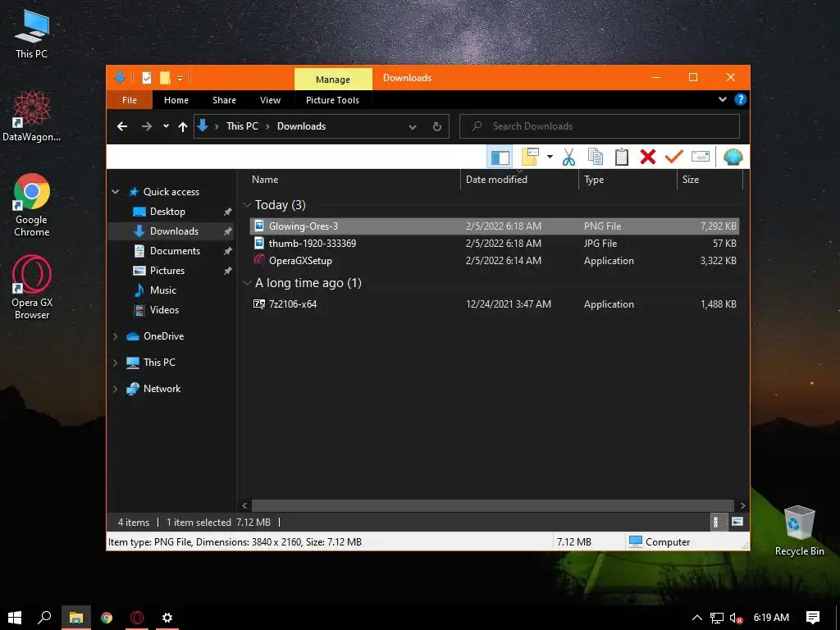Collapse the Quick access tree node
The height and width of the screenshot is (630, 840).
115,192
